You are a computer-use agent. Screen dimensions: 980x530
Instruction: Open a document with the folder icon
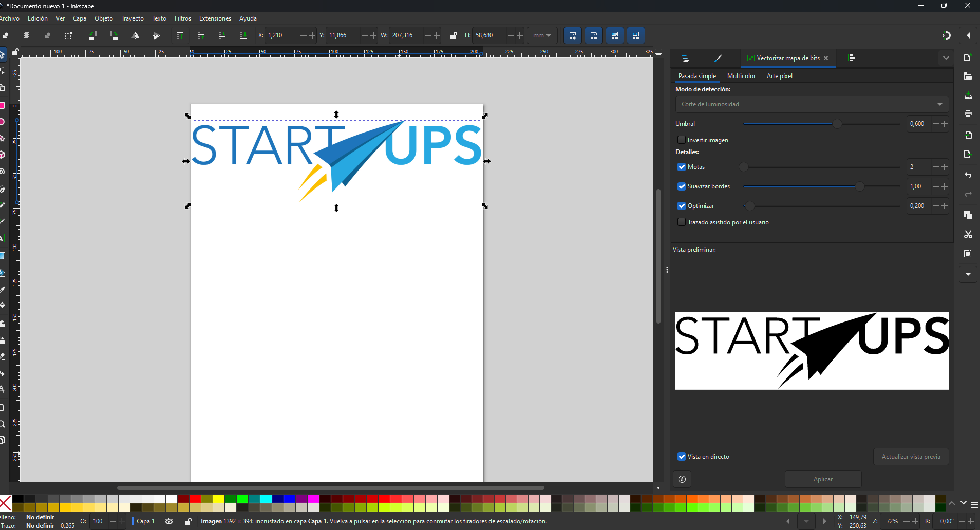point(969,77)
